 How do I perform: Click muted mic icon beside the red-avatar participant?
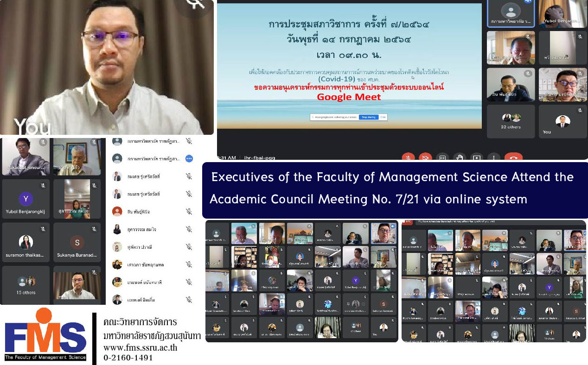189,212
